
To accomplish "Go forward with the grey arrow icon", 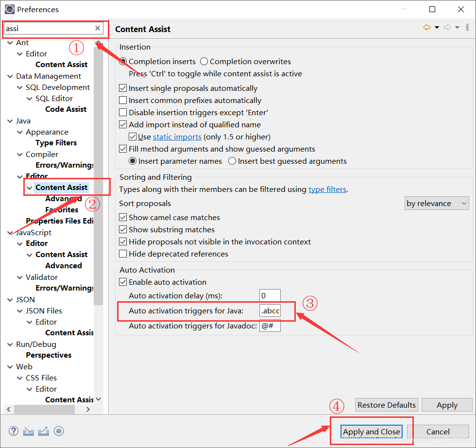I will click(x=447, y=27).
